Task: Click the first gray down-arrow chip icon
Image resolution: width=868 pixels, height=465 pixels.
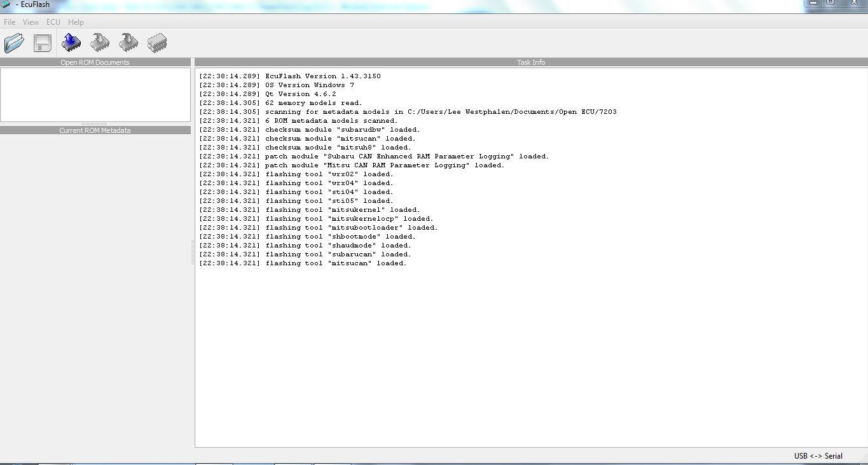Action: point(100,43)
